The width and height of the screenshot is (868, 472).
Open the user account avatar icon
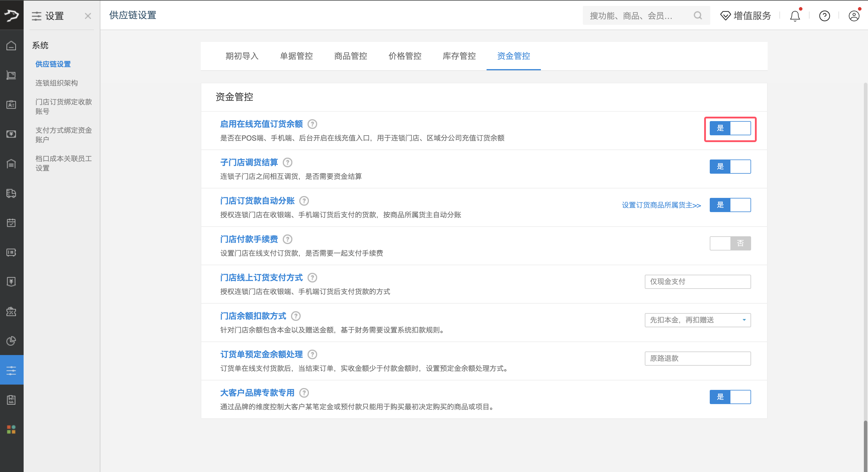854,16
